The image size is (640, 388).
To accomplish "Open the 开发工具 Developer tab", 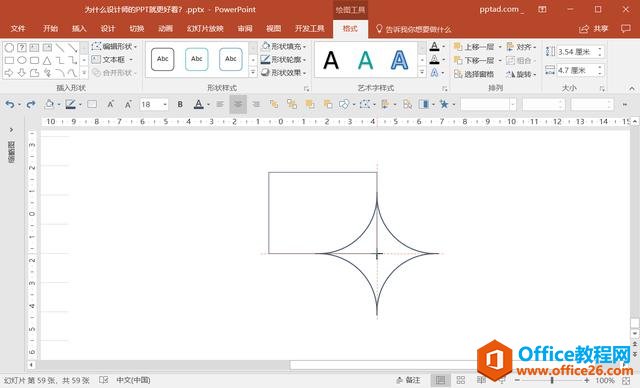I will pyautogui.click(x=309, y=29).
